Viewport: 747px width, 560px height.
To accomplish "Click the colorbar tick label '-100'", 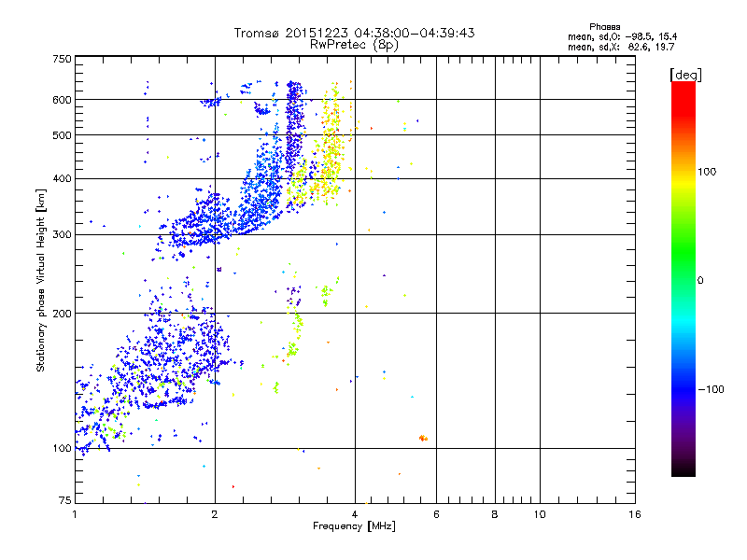I will pyautogui.click(x=711, y=389).
